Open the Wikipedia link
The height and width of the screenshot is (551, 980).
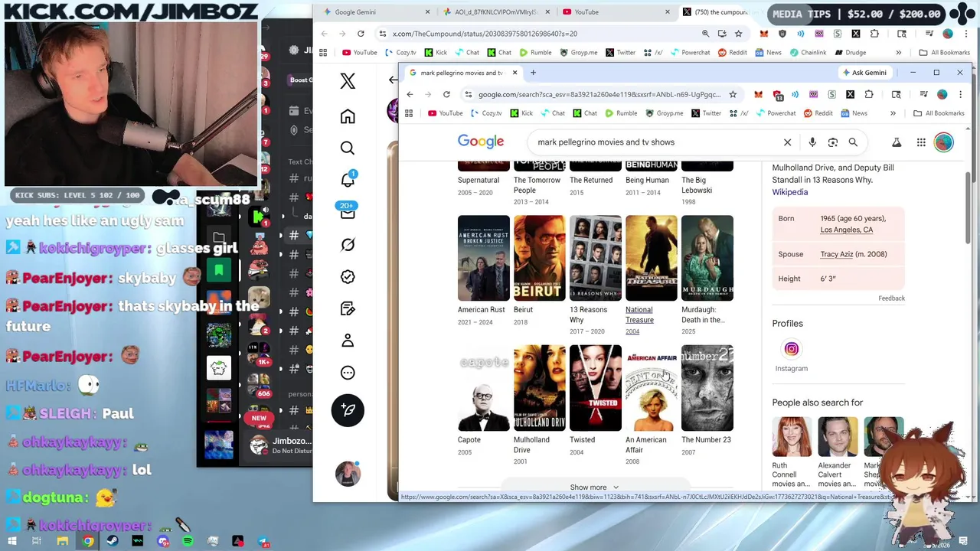click(x=789, y=192)
